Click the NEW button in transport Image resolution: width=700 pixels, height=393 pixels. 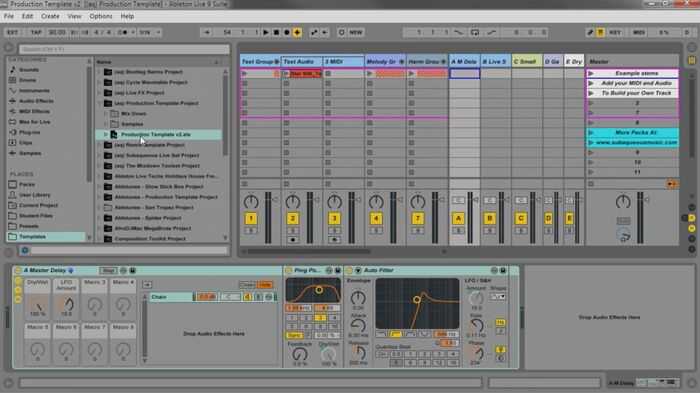point(356,33)
